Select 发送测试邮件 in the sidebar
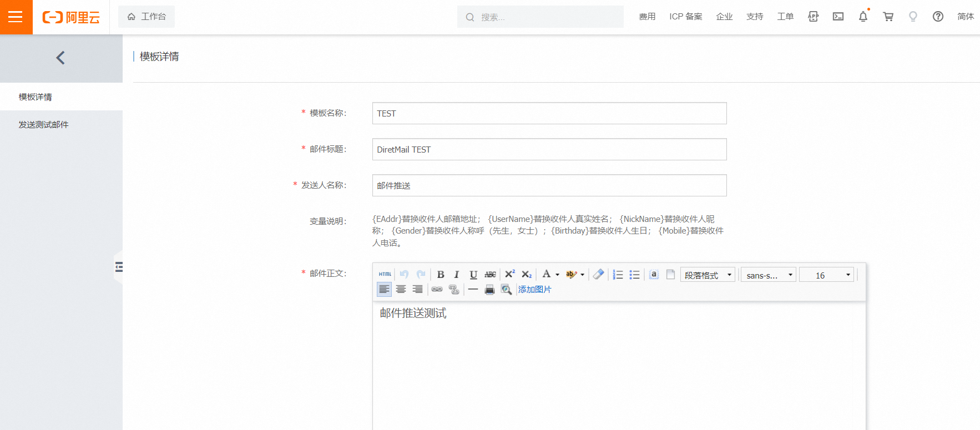 click(x=61, y=124)
